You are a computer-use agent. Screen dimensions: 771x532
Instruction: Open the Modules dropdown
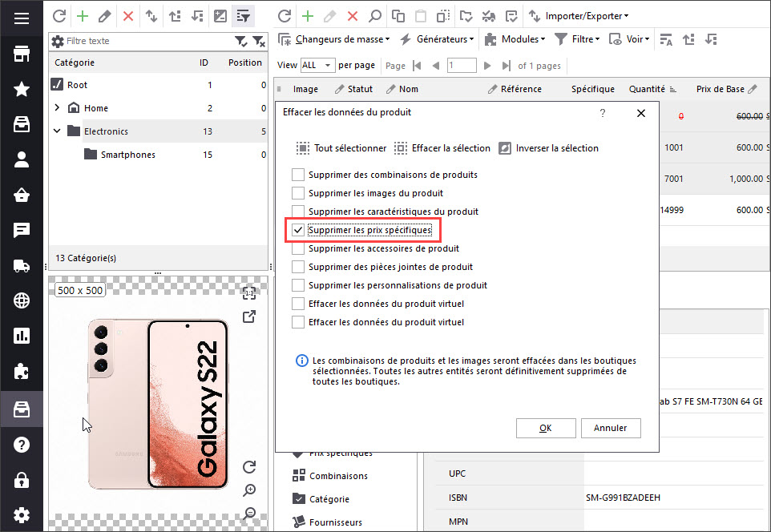[x=515, y=39]
